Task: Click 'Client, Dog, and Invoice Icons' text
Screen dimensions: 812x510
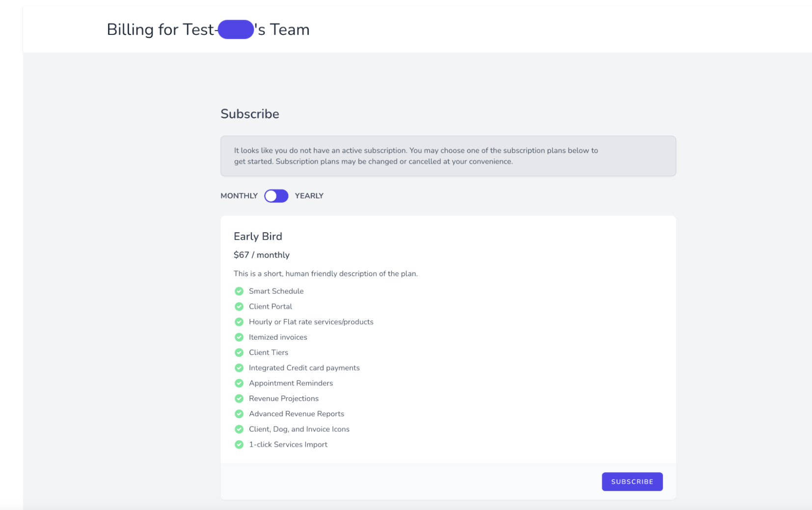Action: coord(299,429)
